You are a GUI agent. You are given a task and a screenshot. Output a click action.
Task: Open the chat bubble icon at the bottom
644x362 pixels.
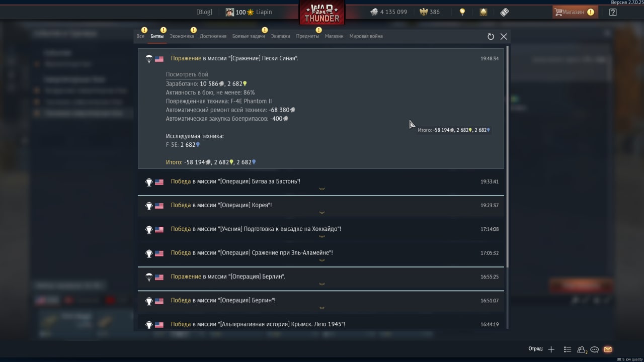click(x=594, y=349)
